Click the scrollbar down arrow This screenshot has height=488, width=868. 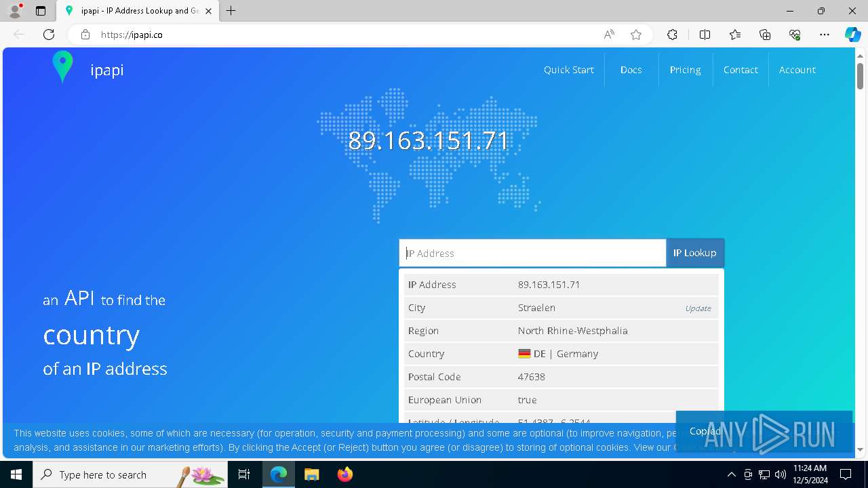coord(860,449)
